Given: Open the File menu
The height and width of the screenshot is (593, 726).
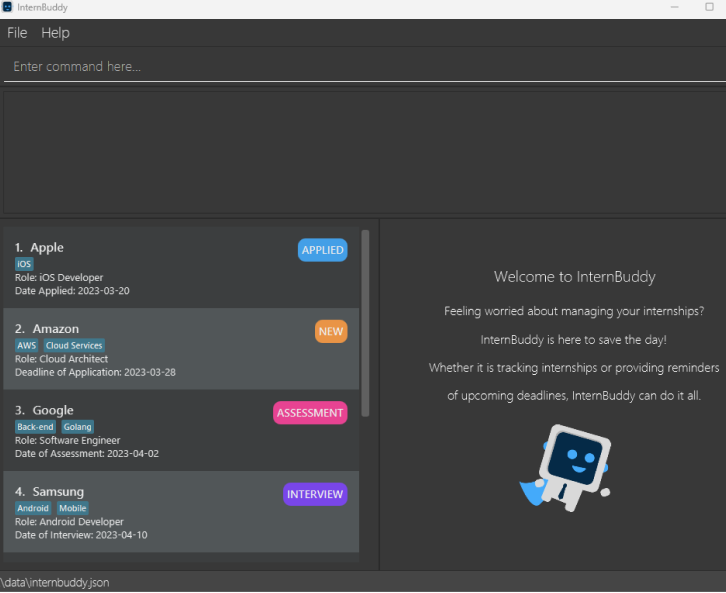Looking at the screenshot, I should 17,33.
